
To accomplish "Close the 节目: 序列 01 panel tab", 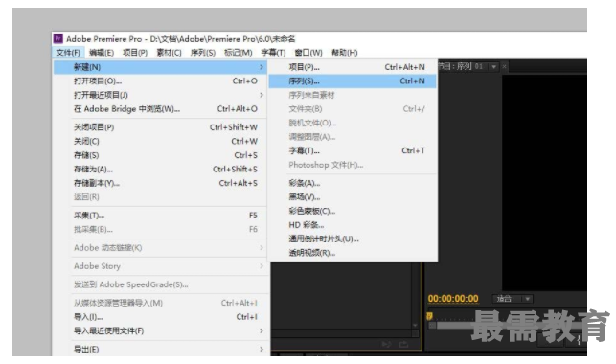I will click(504, 67).
